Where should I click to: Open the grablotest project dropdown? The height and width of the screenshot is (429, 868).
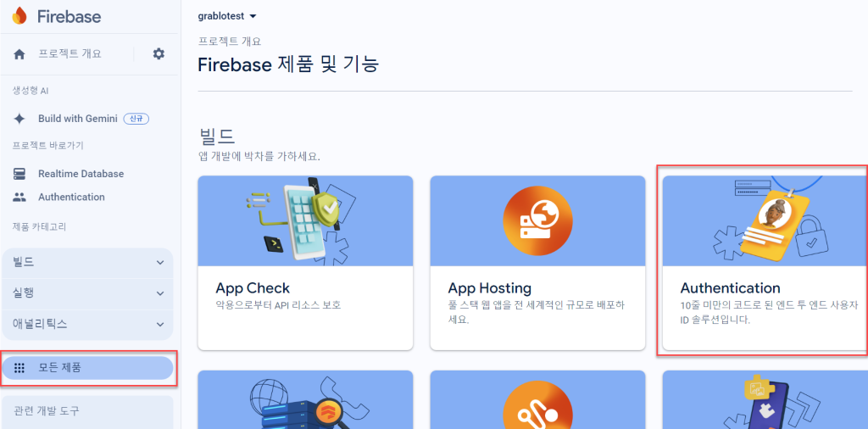coord(227,17)
